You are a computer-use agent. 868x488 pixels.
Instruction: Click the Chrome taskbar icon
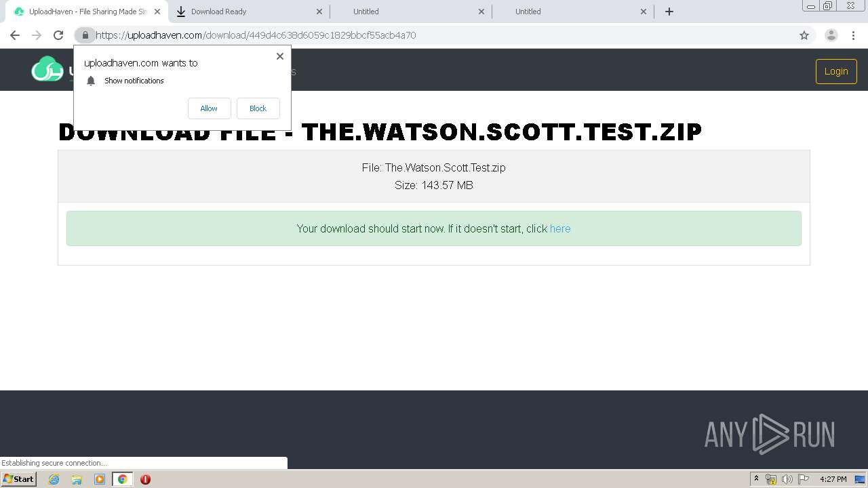coord(122,479)
